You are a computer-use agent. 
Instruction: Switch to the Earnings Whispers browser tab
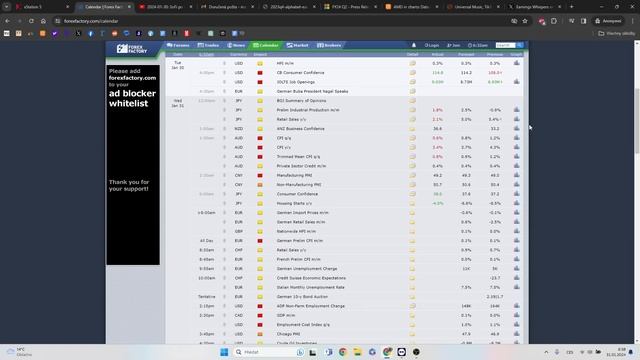[x=534, y=7]
